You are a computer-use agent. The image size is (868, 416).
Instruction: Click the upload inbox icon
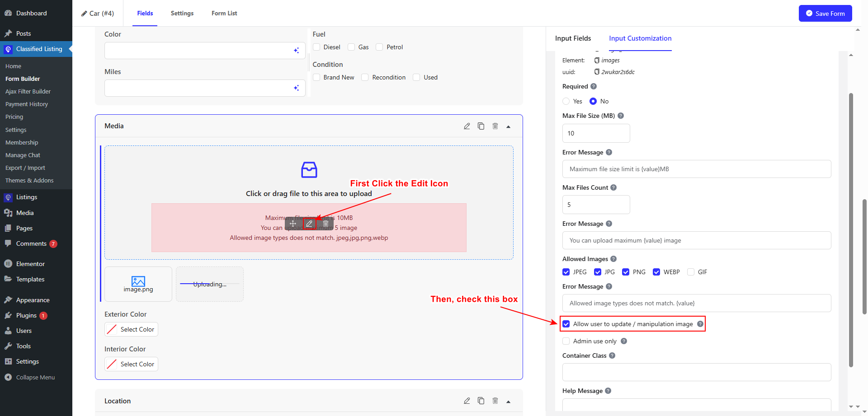(x=309, y=170)
